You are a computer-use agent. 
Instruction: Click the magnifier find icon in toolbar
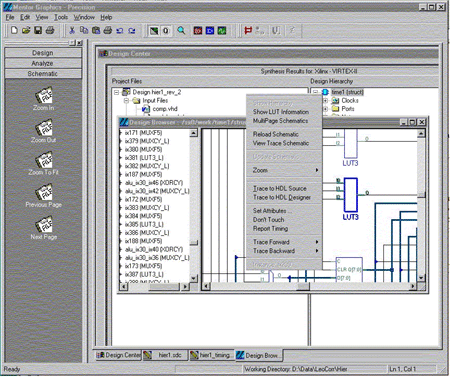tap(181, 31)
